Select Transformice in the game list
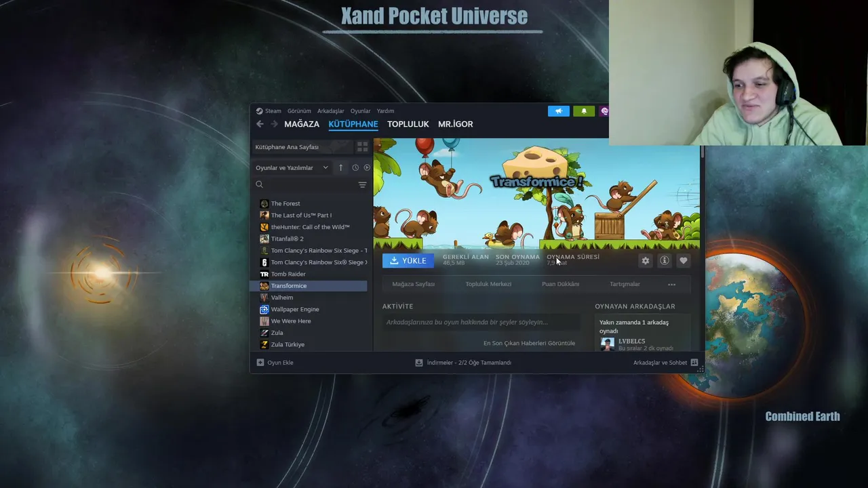This screenshot has height=488, width=868. [x=310, y=286]
